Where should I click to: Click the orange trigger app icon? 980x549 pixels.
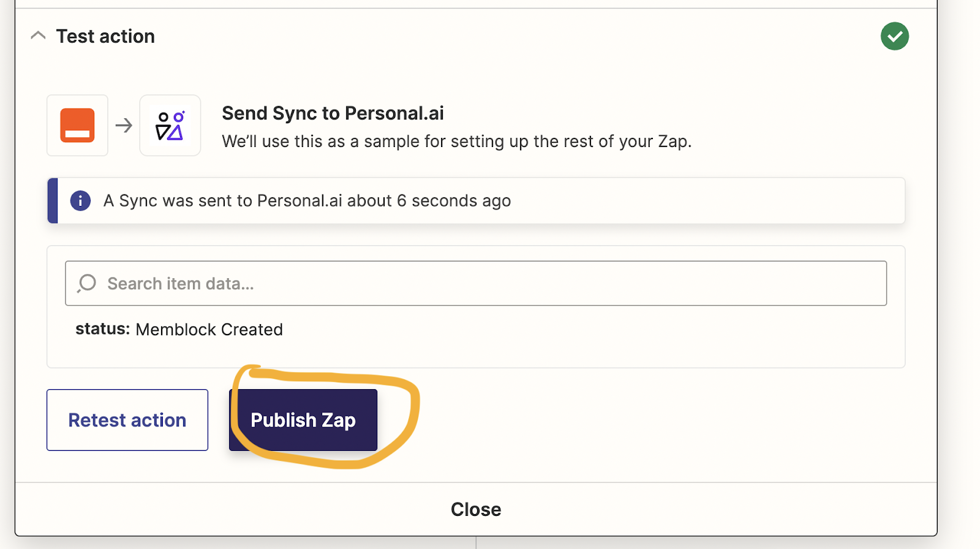click(x=77, y=126)
